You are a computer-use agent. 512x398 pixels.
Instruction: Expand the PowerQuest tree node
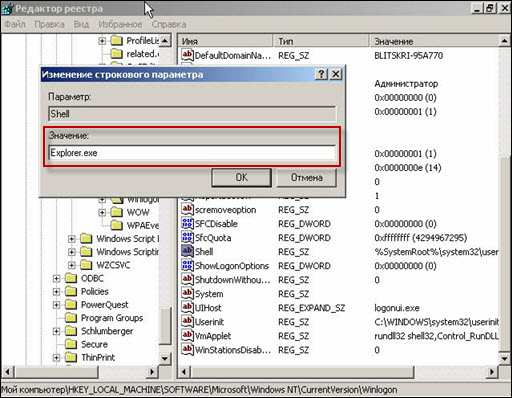(56, 305)
